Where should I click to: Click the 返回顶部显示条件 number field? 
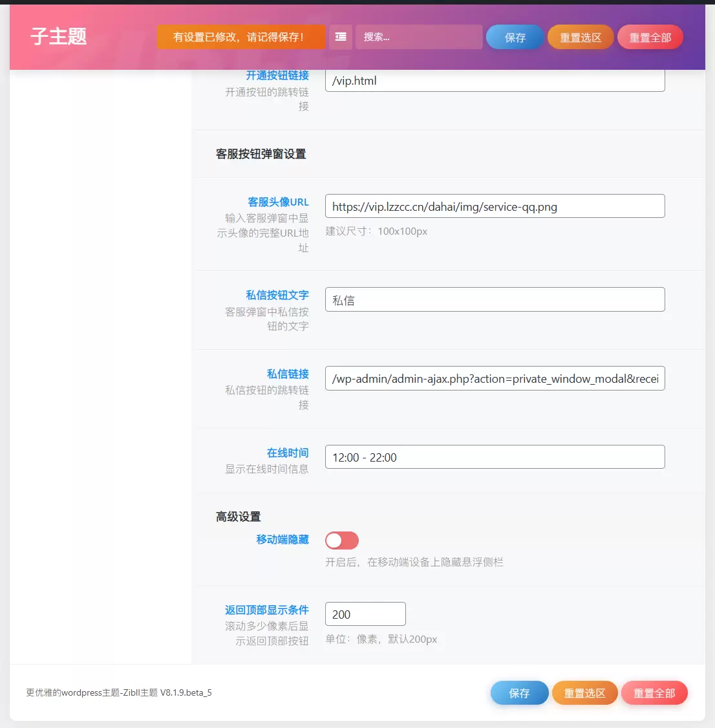[x=365, y=614]
